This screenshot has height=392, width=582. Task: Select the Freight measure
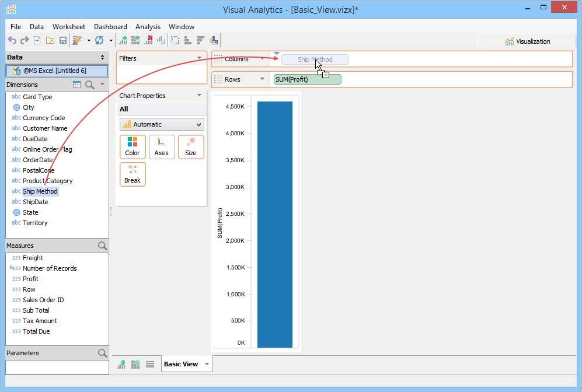point(33,258)
